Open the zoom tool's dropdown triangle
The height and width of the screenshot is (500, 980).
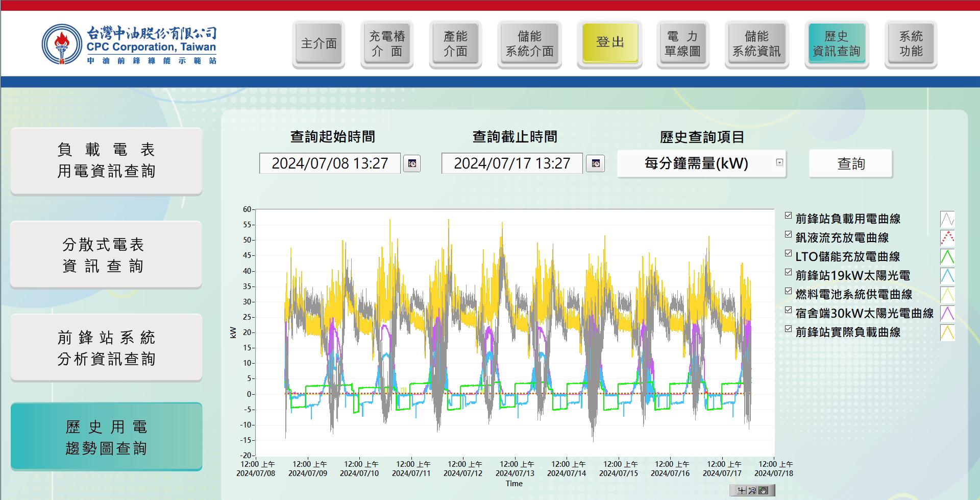755,492
